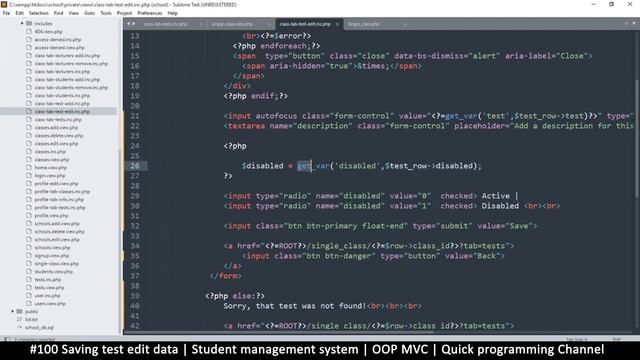Open profile-tab-classes.inc.php file
640x360 pixels.
coord(62,191)
